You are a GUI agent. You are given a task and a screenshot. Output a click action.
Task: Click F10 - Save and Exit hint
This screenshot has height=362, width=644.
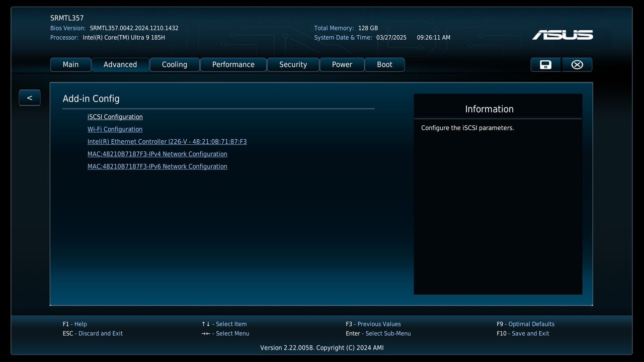pyautogui.click(x=523, y=333)
